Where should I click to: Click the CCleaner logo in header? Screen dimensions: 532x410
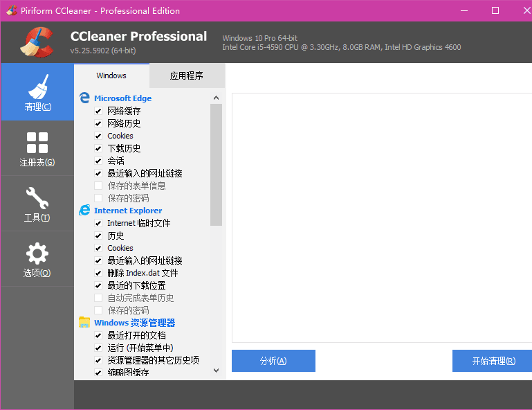(x=37, y=43)
